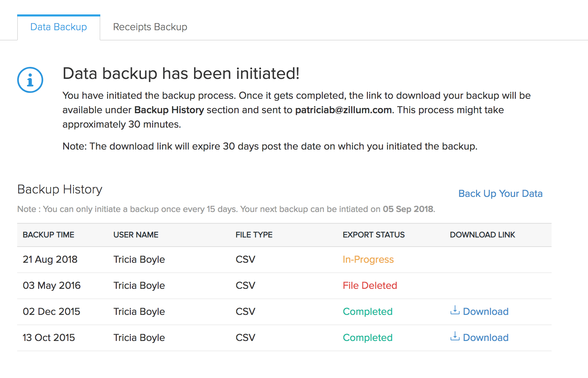The height and width of the screenshot is (378, 588).
Task: Click the Backup Time column header
Action: tap(48, 235)
